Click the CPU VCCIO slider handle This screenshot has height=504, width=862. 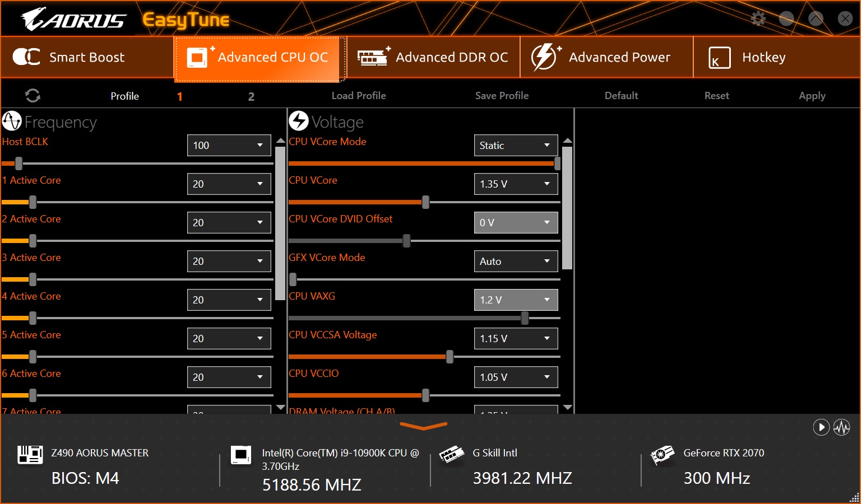[x=425, y=395]
